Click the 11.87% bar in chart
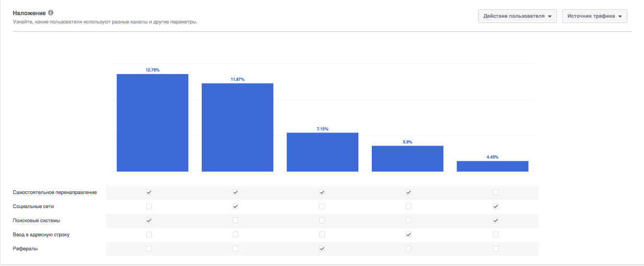The image size is (644, 266). point(237,127)
